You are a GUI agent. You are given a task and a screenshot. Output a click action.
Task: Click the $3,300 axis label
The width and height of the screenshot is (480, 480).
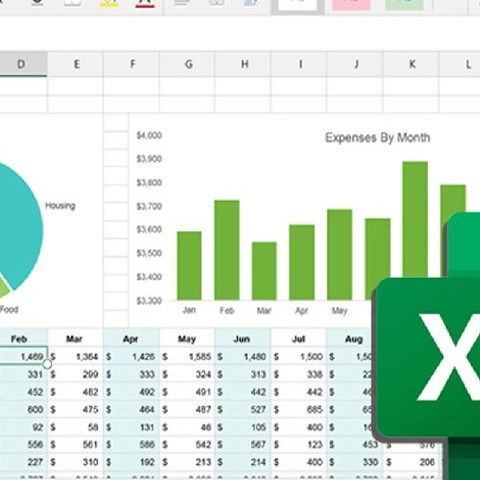(149, 301)
